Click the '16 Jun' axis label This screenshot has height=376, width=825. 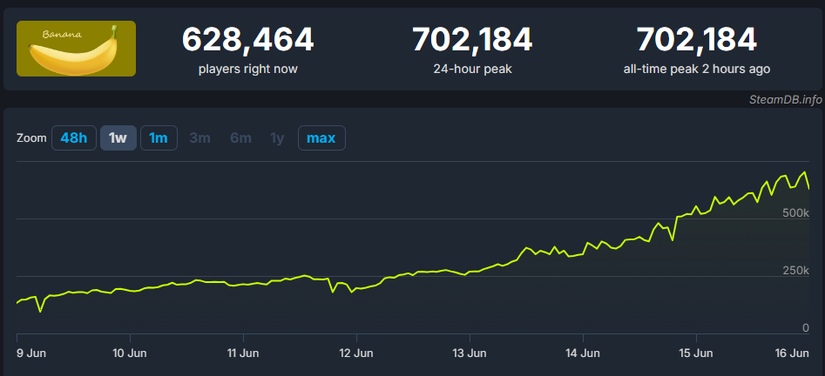point(792,353)
